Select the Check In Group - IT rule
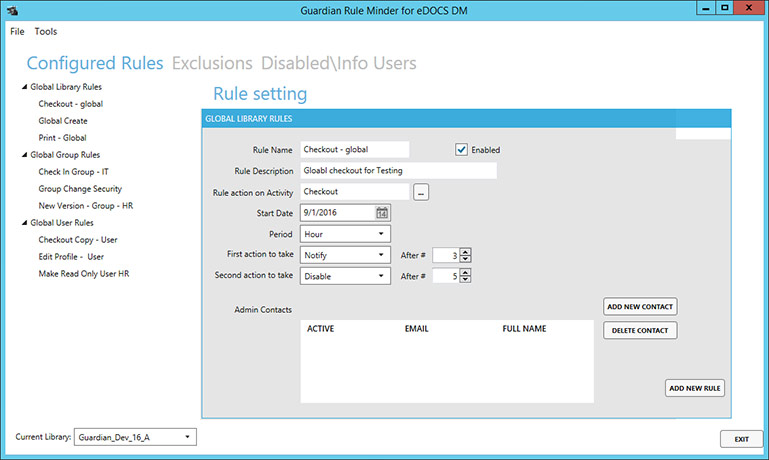Viewport: 769px width, 460px height. coord(74,172)
